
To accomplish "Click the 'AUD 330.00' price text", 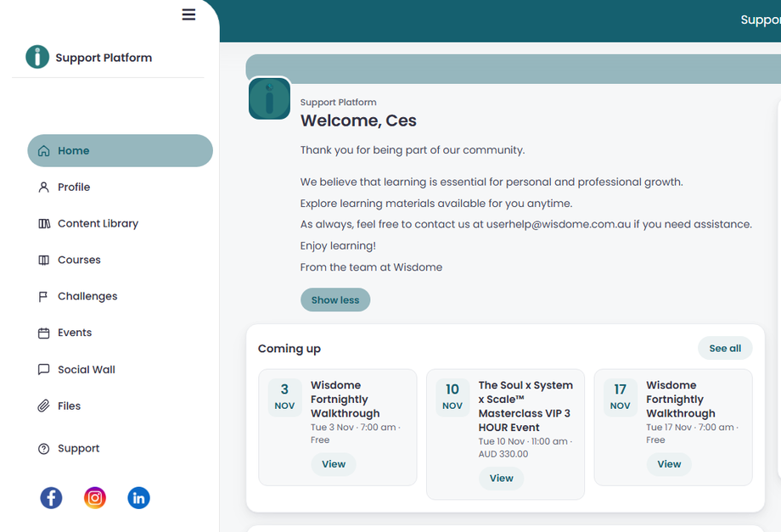I will tap(503, 454).
